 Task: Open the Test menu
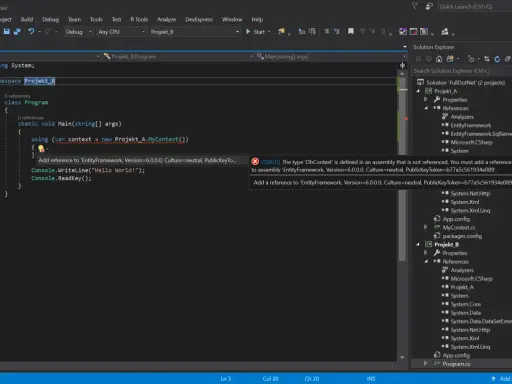[116, 19]
